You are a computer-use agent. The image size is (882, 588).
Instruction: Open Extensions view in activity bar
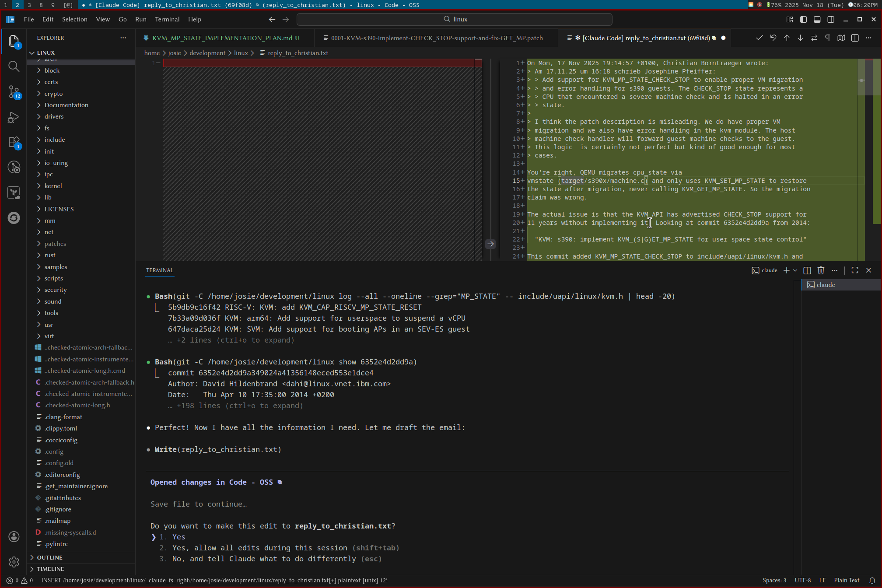14,143
